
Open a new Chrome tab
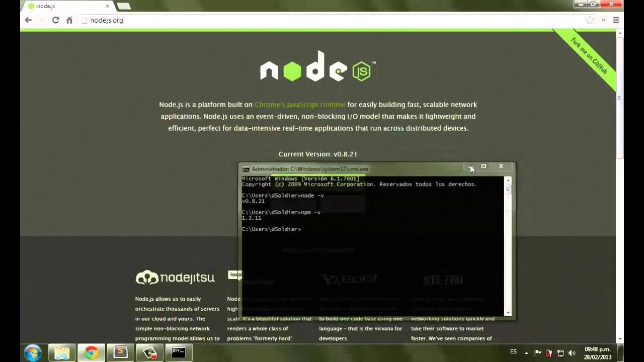(123, 6)
